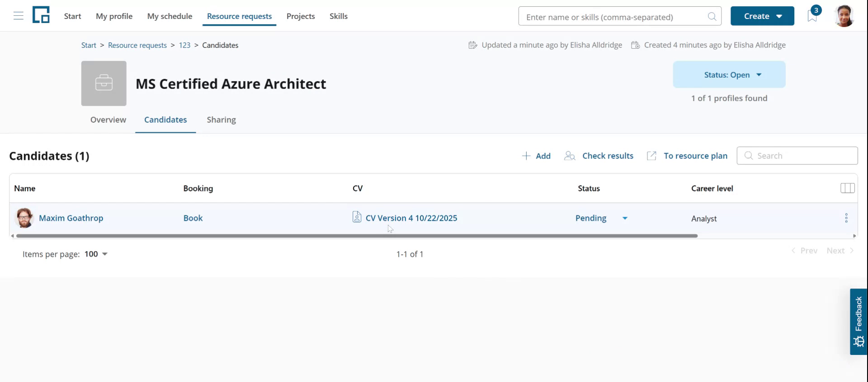Viewport: 868px width, 382px height.
Task: Open the Status: Open dropdown
Action: (729, 75)
